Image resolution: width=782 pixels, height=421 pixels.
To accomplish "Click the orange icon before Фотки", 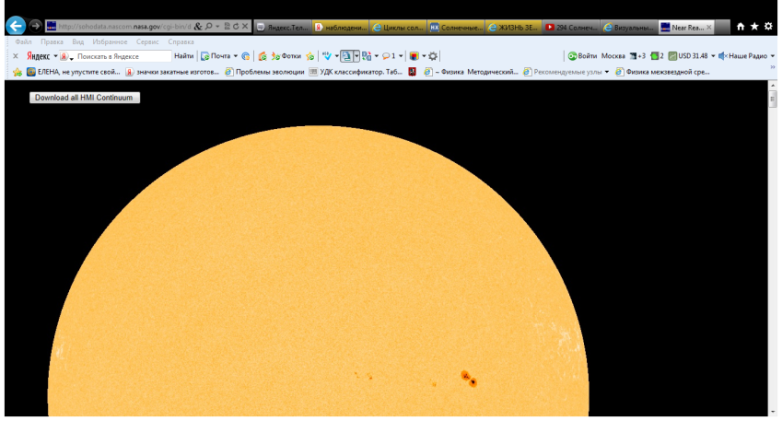I will pos(262,56).
